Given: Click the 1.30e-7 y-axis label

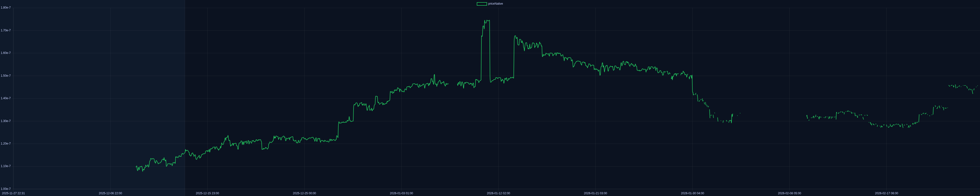Looking at the screenshot, I should (6, 121).
